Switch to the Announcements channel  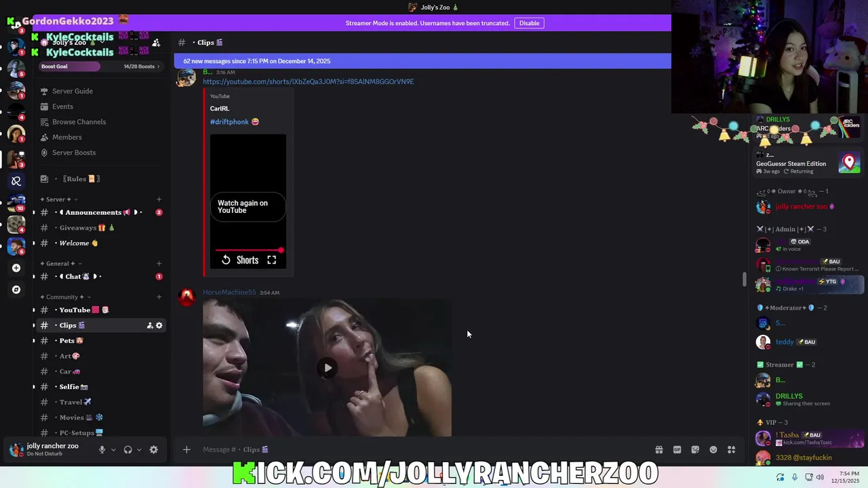tap(100, 212)
